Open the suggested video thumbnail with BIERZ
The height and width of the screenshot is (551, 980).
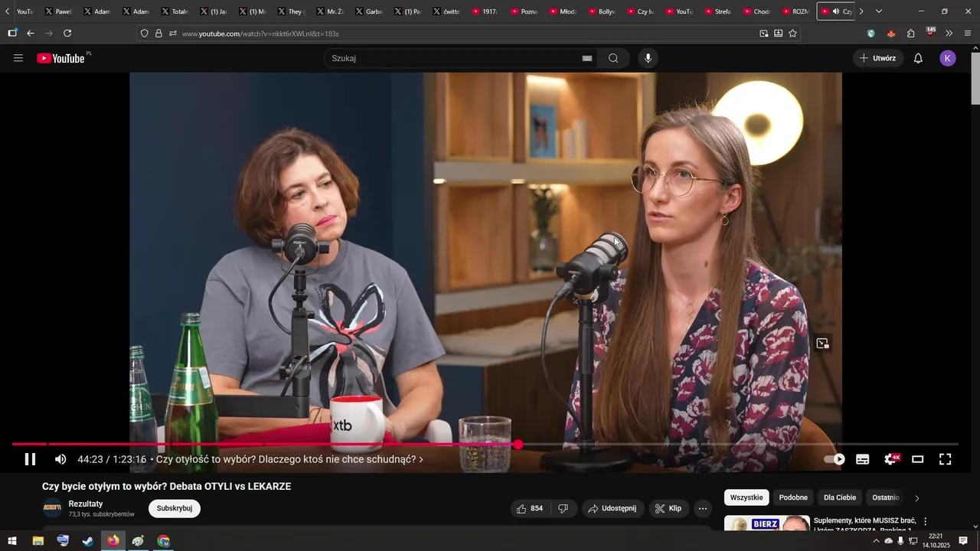(766, 524)
